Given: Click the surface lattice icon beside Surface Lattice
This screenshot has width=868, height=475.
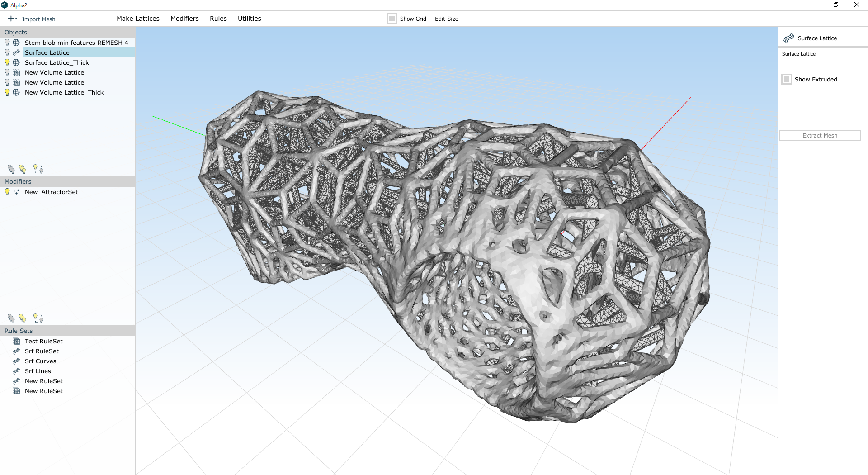Looking at the screenshot, I should (16, 52).
